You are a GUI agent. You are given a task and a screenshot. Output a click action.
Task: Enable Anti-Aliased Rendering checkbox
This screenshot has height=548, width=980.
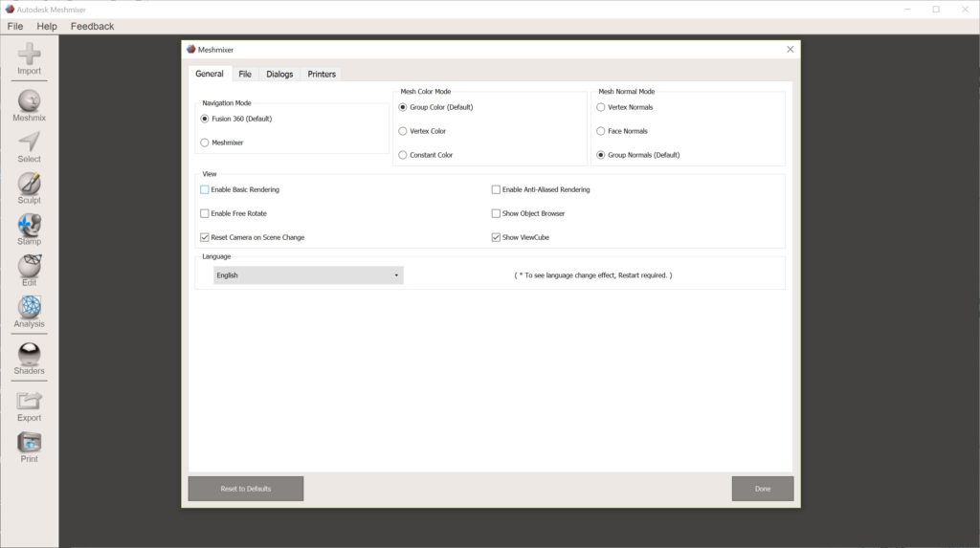pos(496,189)
